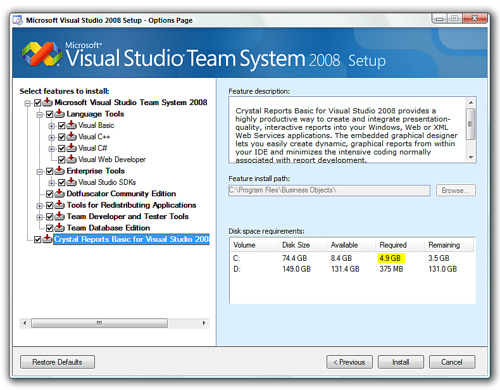This screenshot has height=390, width=500.
Task: Toggle Tools for Redistributing Applications checkbox
Action: tap(49, 205)
